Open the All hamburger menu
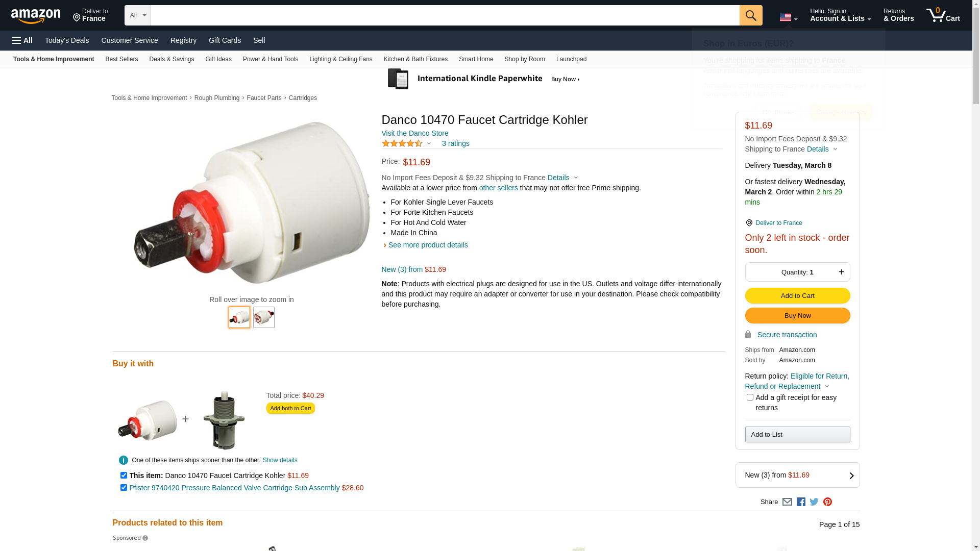This screenshot has height=551, width=980. click(22, 40)
